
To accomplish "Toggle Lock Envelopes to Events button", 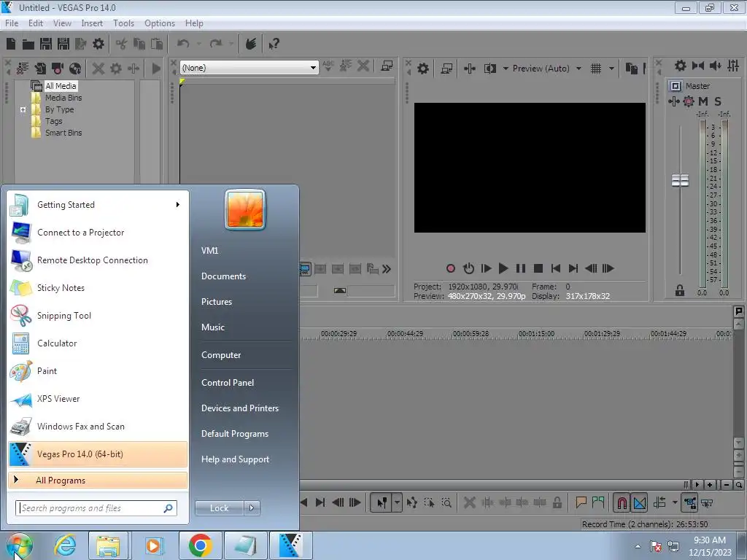I will point(690,502).
